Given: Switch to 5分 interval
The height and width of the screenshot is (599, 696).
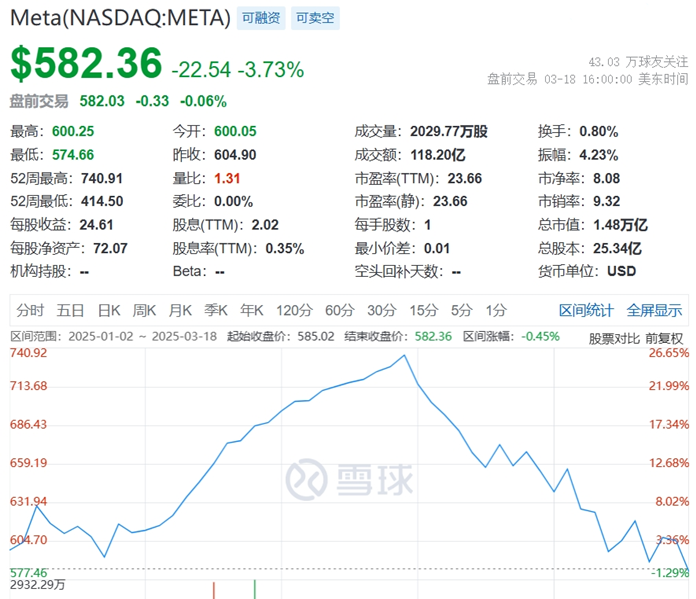Looking at the screenshot, I should (x=462, y=310).
